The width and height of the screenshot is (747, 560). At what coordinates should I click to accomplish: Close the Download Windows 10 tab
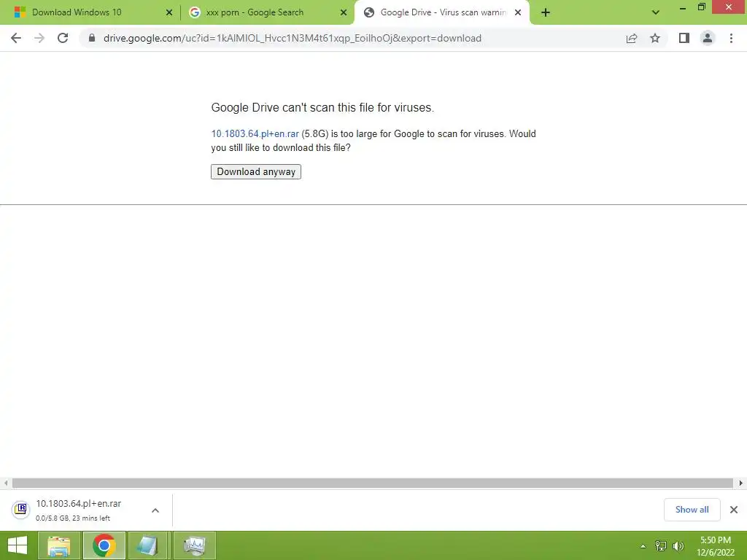pyautogui.click(x=169, y=12)
